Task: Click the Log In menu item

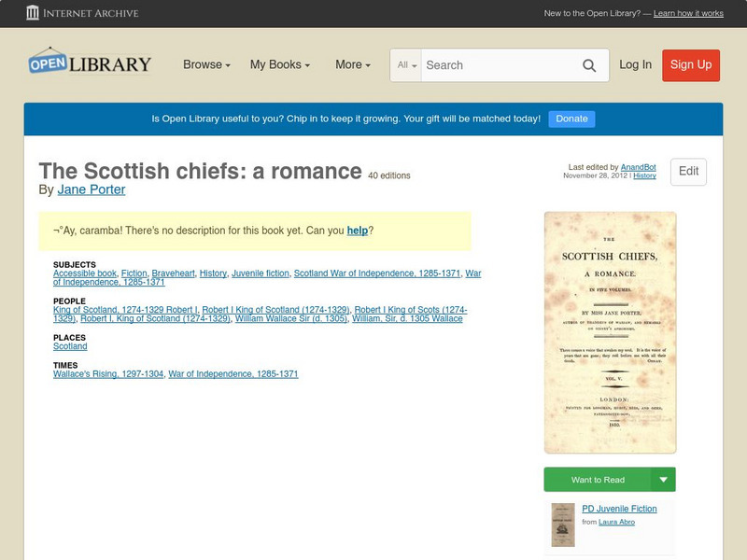Action: tap(634, 65)
